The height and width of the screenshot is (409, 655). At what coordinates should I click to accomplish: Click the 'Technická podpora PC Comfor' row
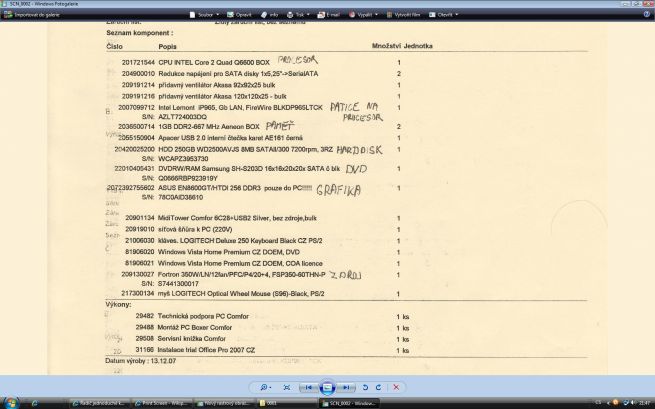pos(203,316)
